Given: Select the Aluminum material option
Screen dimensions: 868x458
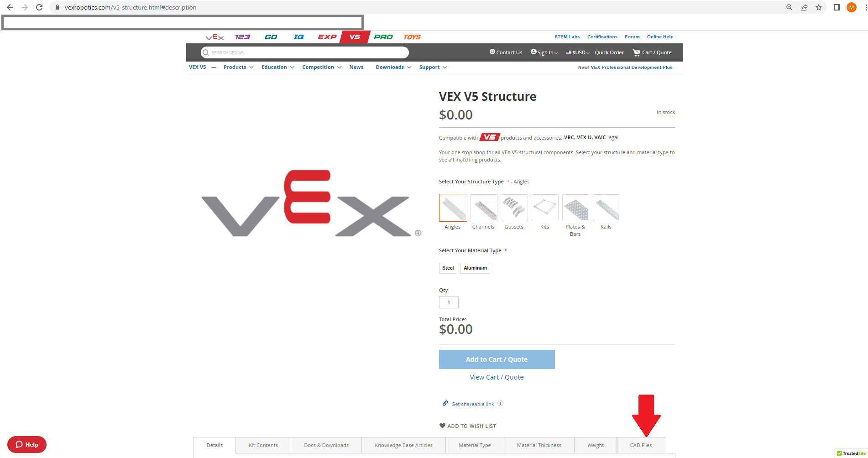Looking at the screenshot, I should (x=475, y=268).
